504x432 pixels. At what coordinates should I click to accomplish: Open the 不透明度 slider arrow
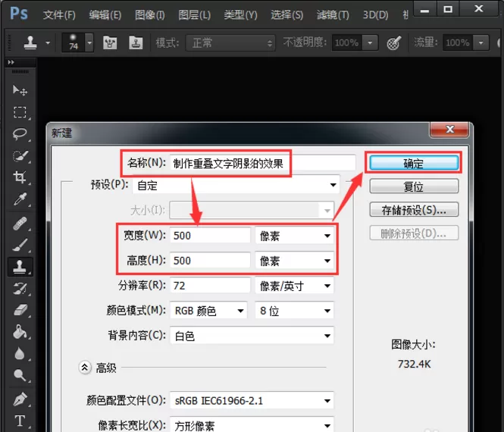371,42
